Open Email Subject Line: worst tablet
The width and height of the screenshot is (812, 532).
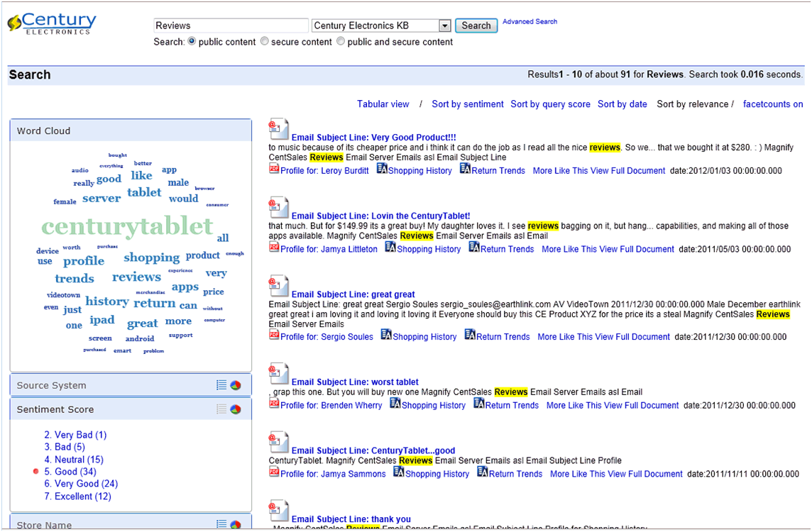point(355,382)
